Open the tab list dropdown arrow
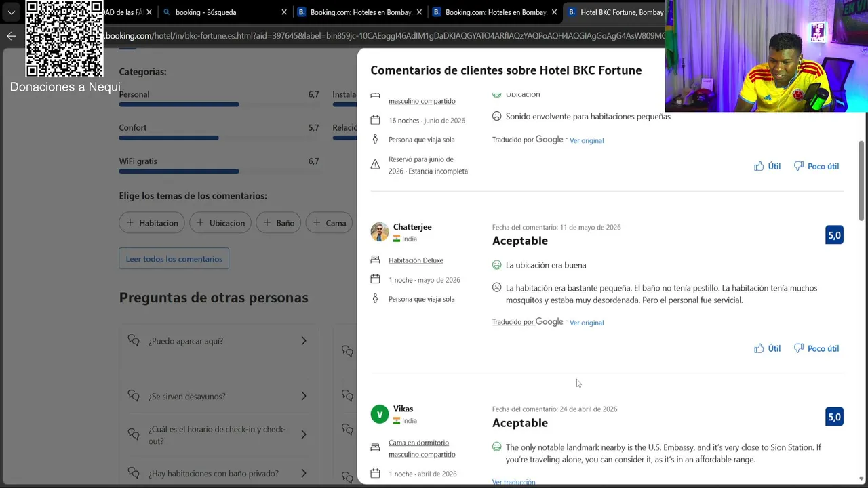This screenshot has width=868, height=488. pyautogui.click(x=12, y=12)
